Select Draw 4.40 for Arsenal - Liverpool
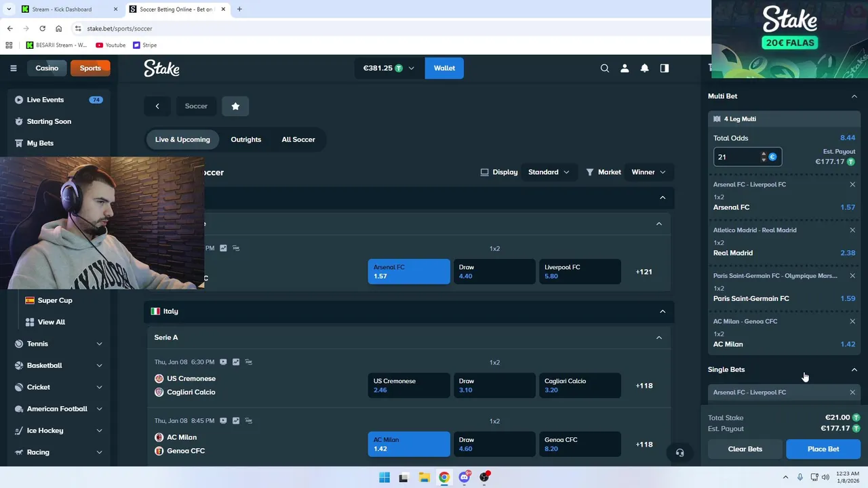This screenshot has height=488, width=868. click(494, 272)
